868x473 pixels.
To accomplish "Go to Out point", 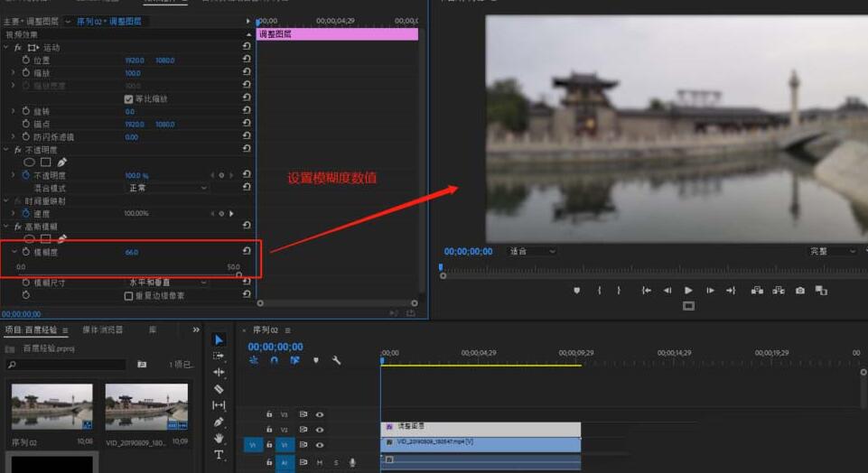I will point(731,291).
